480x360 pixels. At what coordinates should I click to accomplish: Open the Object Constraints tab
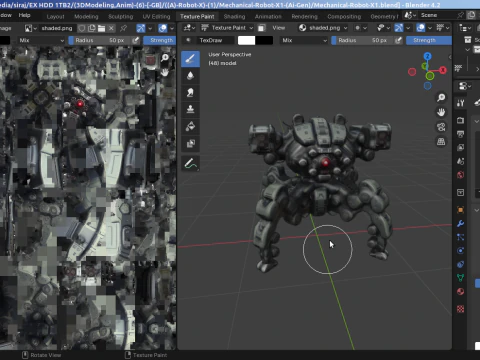(461, 264)
